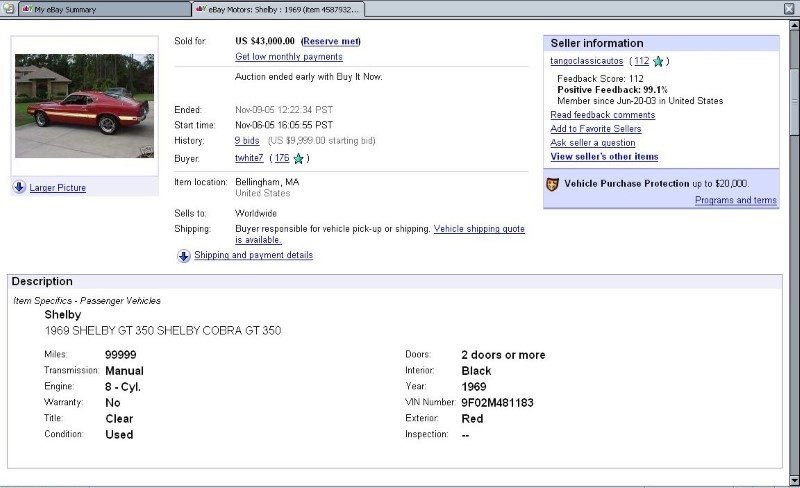This screenshot has height=488, width=800.
Task: Click the sold price US $43,000.00
Action: [x=265, y=41]
